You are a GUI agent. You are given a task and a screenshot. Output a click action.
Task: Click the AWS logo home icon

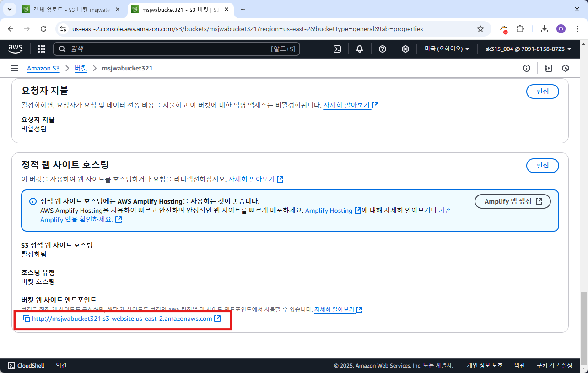pyautogui.click(x=15, y=49)
